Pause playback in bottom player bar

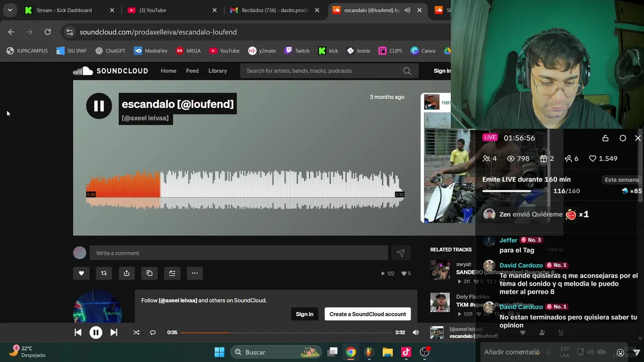96,332
